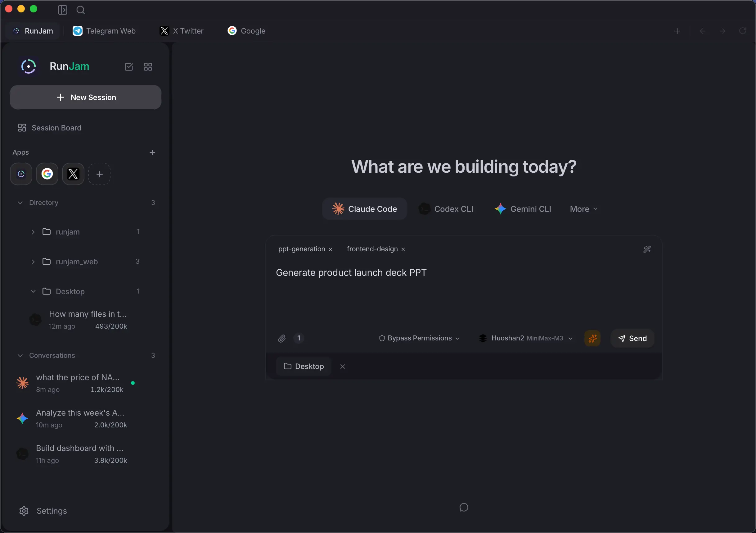Toggle the orange sparkle skills button
This screenshot has width=756, height=533.
[x=592, y=339]
